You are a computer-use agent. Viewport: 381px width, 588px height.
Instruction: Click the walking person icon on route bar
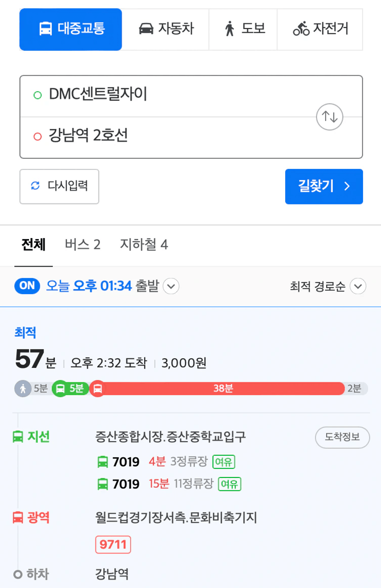tap(23, 389)
